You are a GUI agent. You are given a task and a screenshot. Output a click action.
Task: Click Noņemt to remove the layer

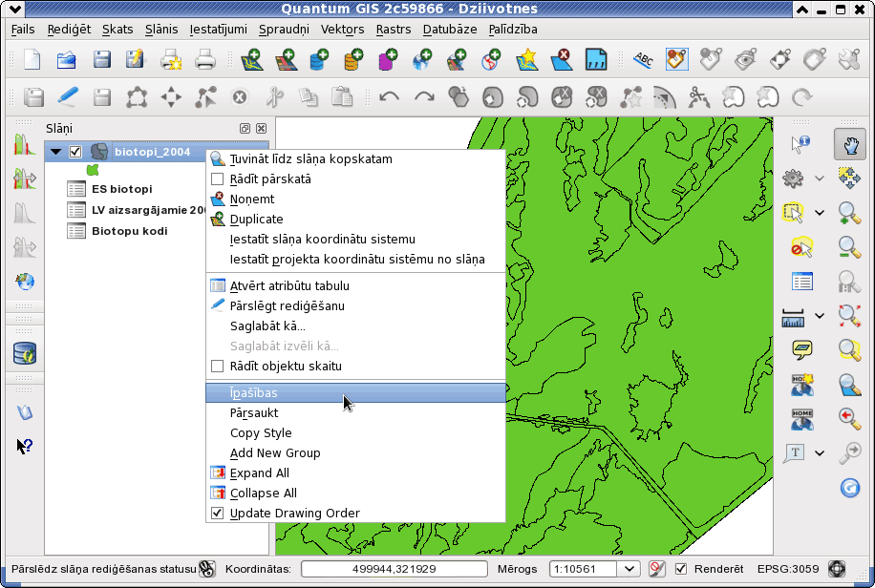355,199
